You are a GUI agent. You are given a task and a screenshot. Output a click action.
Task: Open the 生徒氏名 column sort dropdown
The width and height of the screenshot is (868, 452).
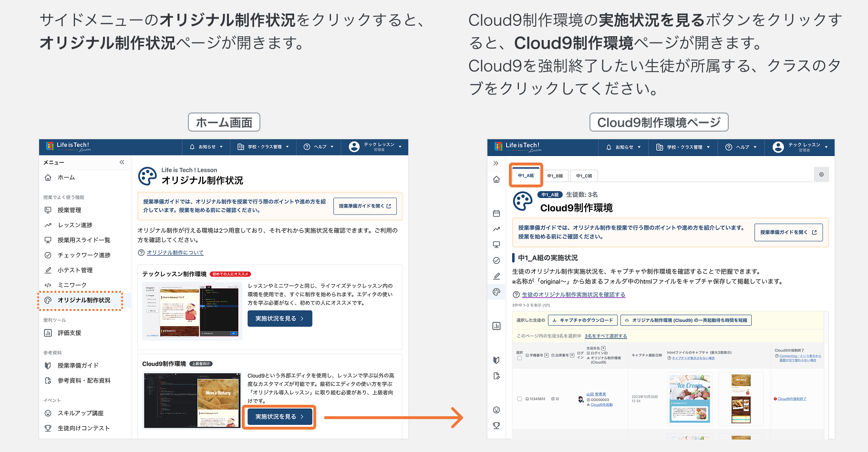point(603,349)
